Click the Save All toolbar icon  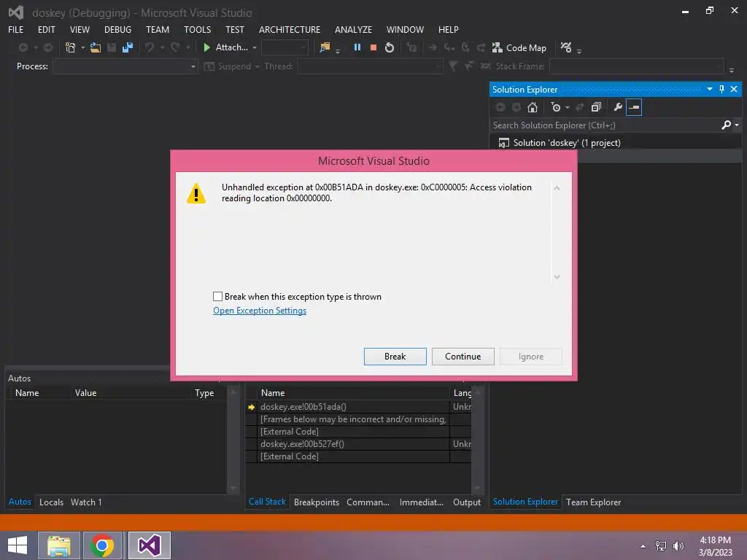tap(127, 47)
